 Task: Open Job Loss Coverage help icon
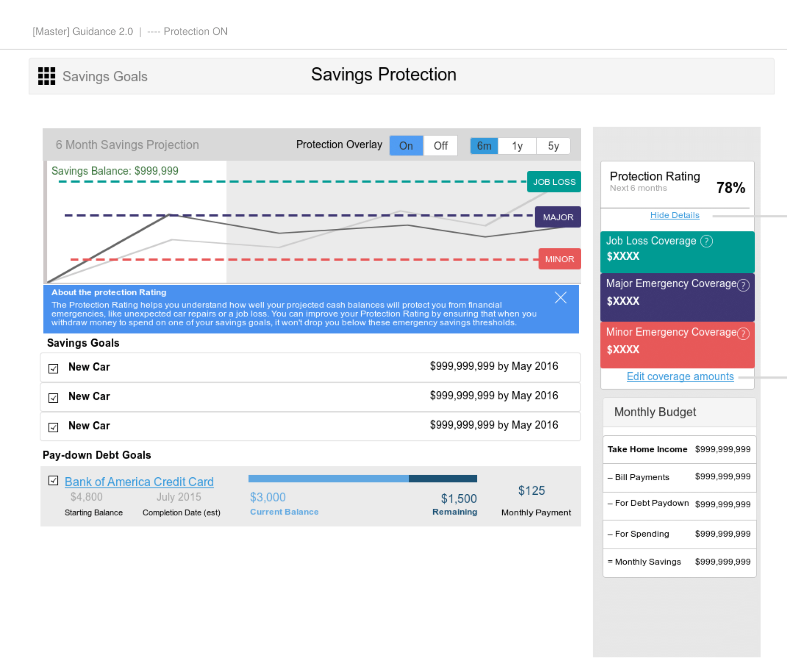[x=706, y=241]
